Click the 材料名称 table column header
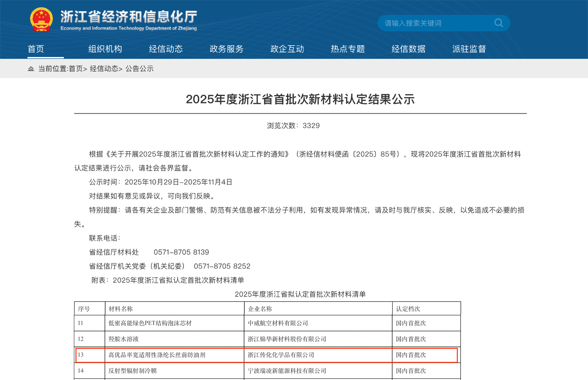588x380 pixels. pyautogui.click(x=121, y=309)
